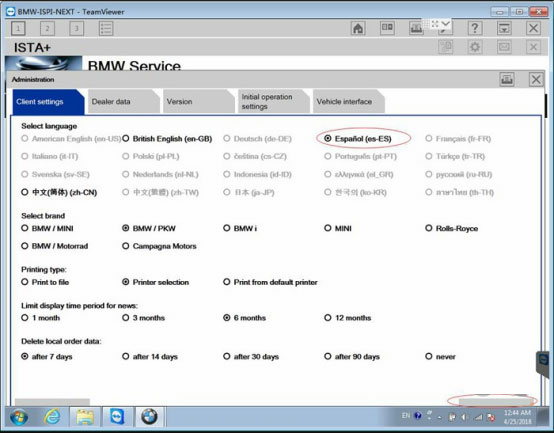
Task: Click the EN language indicator in tray
Action: point(406,416)
